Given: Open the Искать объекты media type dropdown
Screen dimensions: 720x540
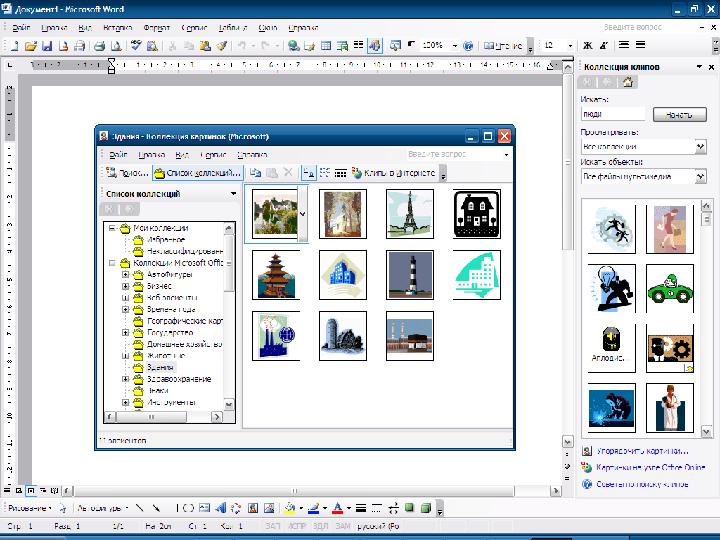Looking at the screenshot, I should pyautogui.click(x=700, y=177).
